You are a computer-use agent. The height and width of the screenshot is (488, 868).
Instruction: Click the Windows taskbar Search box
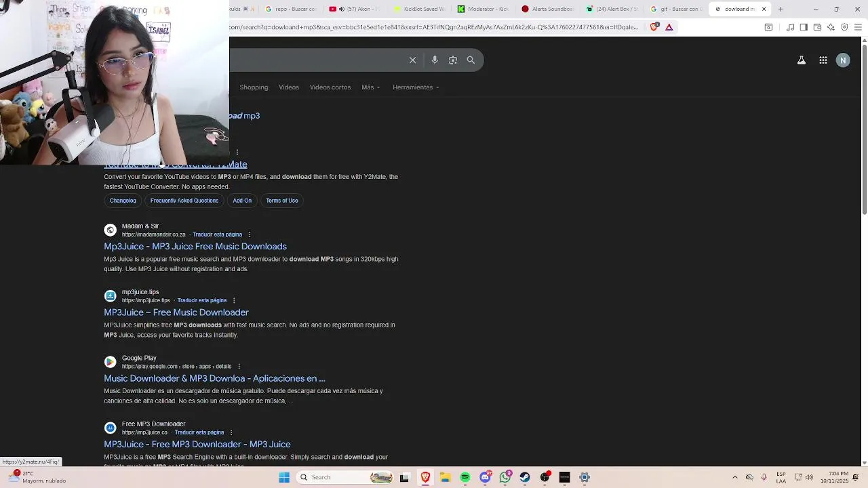point(344,477)
